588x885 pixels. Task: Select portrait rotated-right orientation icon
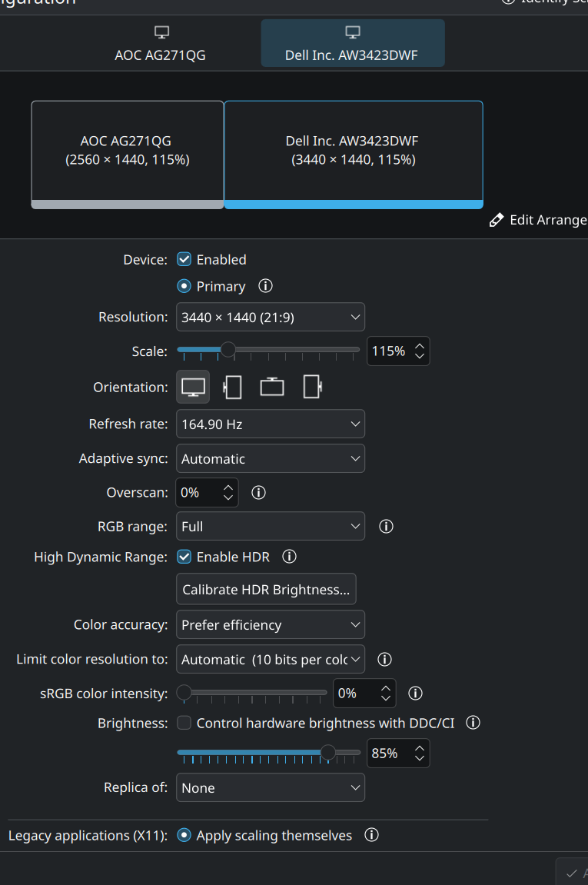click(x=312, y=388)
